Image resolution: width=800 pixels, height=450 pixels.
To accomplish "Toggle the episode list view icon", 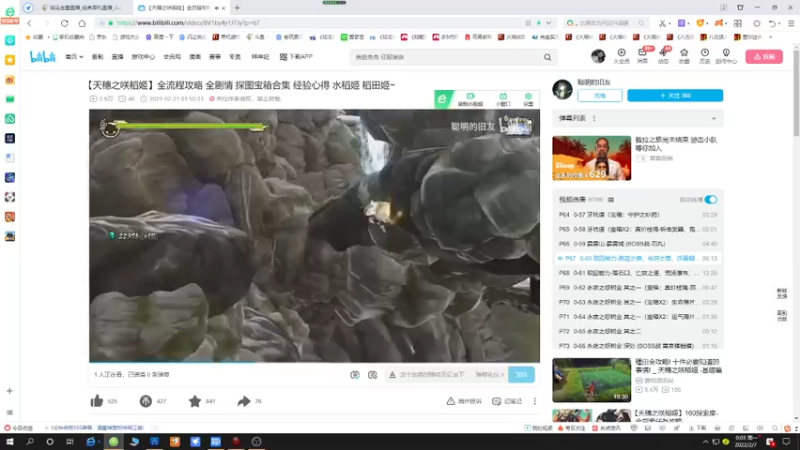I will point(611,199).
